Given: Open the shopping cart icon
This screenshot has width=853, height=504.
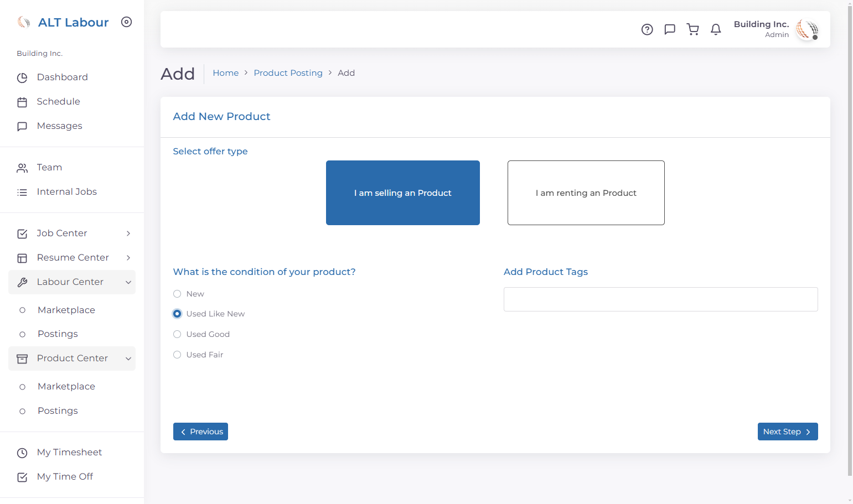Looking at the screenshot, I should pos(692,29).
